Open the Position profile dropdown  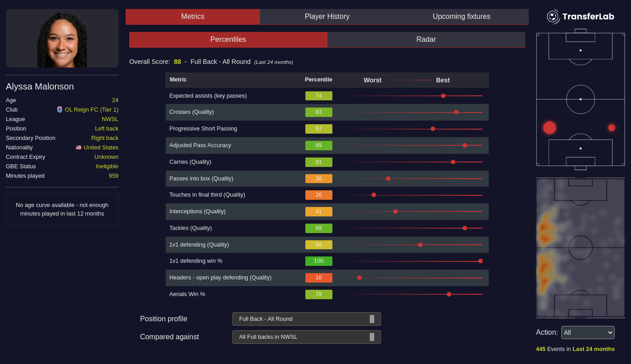306,319
